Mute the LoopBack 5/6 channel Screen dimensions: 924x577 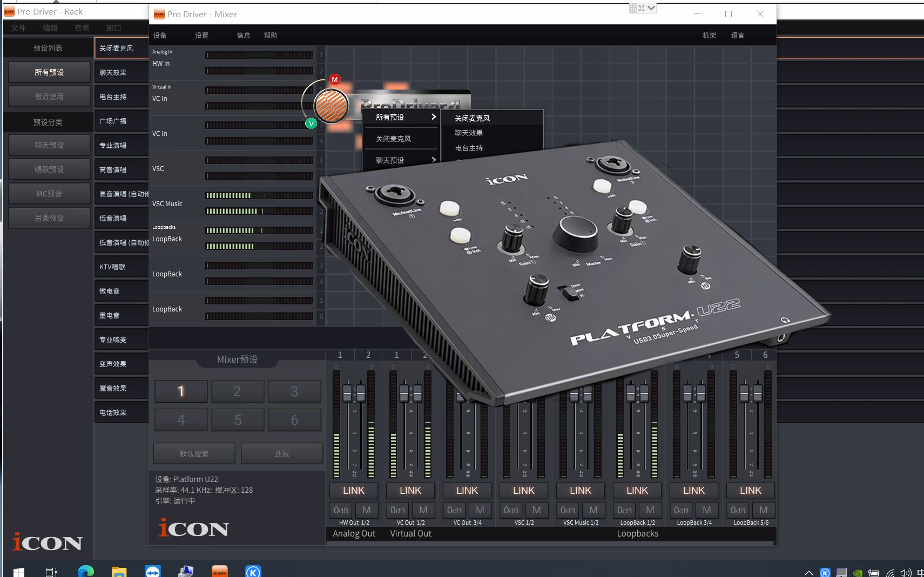click(763, 510)
